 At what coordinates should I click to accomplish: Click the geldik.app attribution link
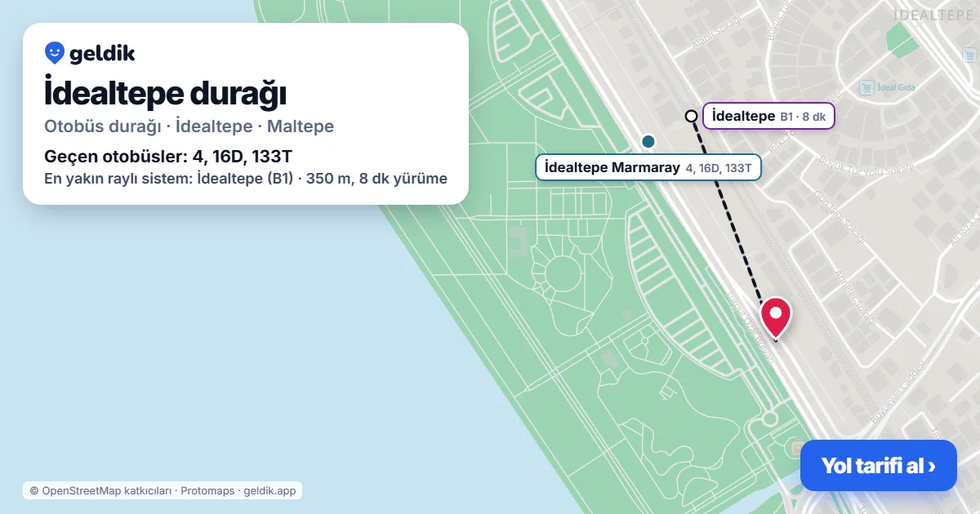tap(269, 490)
